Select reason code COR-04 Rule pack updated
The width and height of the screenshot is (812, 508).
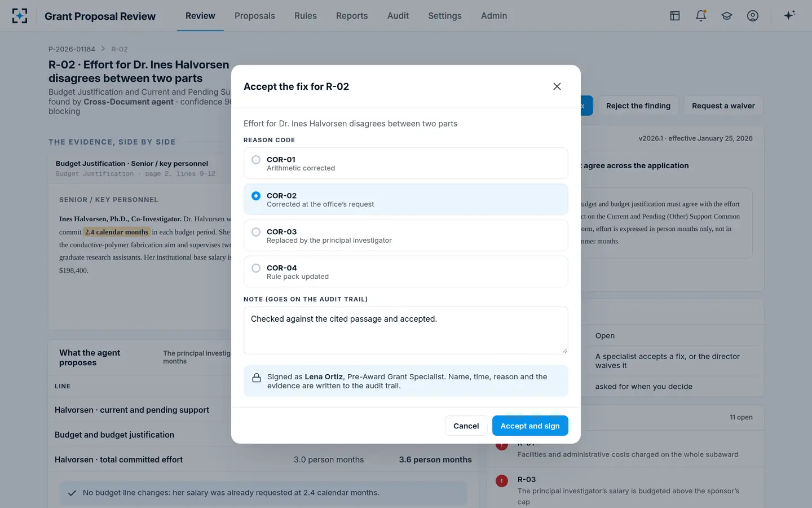pyautogui.click(x=406, y=271)
